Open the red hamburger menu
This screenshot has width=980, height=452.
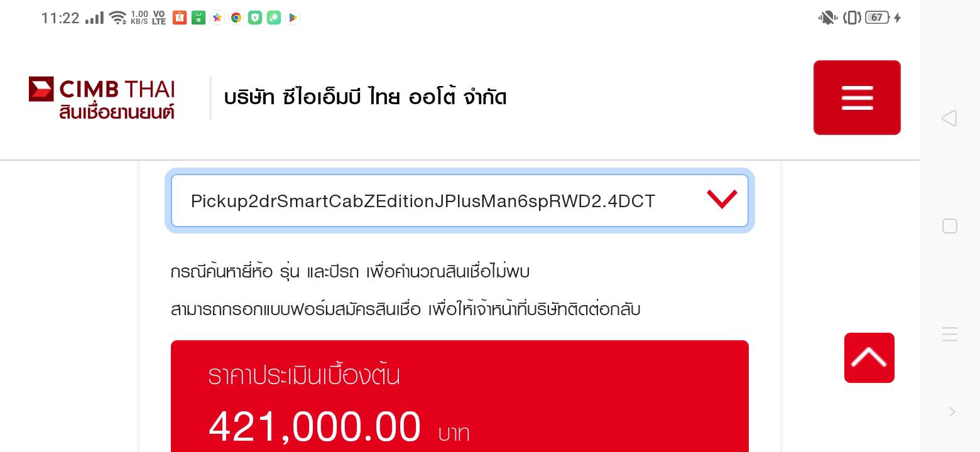point(857,97)
